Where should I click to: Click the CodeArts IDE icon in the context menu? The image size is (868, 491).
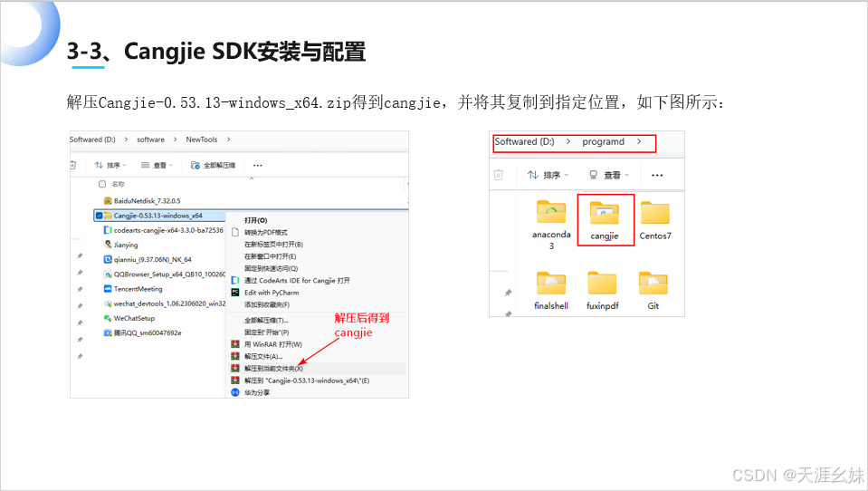[235, 281]
